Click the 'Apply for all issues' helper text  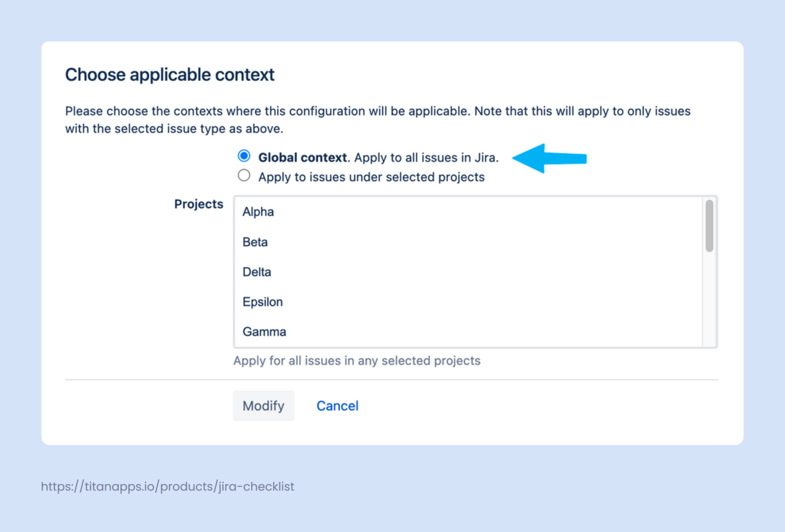(x=357, y=361)
